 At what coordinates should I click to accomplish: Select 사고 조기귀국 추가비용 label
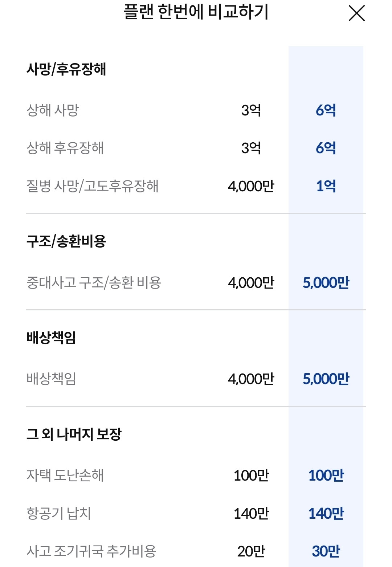(91, 551)
